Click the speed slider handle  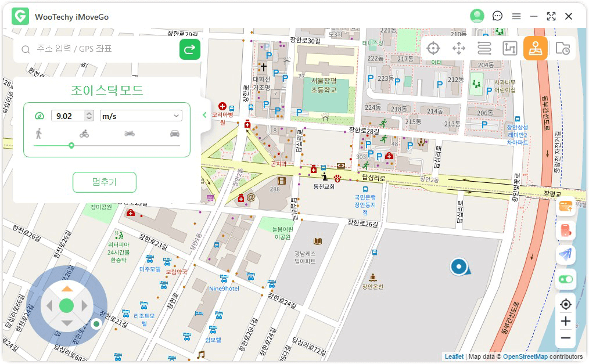(x=72, y=146)
